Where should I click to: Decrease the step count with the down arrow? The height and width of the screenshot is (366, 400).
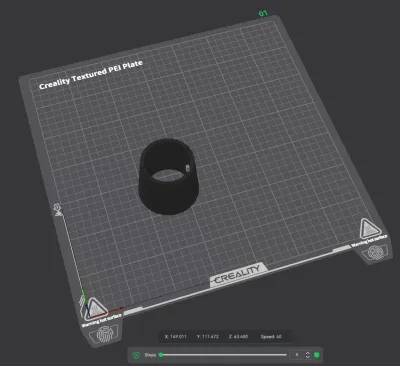[x=308, y=357]
